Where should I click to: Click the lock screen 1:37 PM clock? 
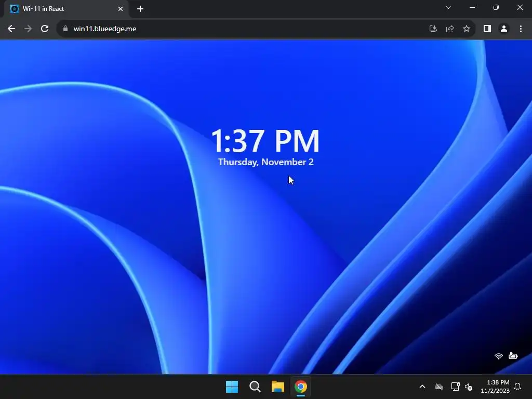click(265, 140)
